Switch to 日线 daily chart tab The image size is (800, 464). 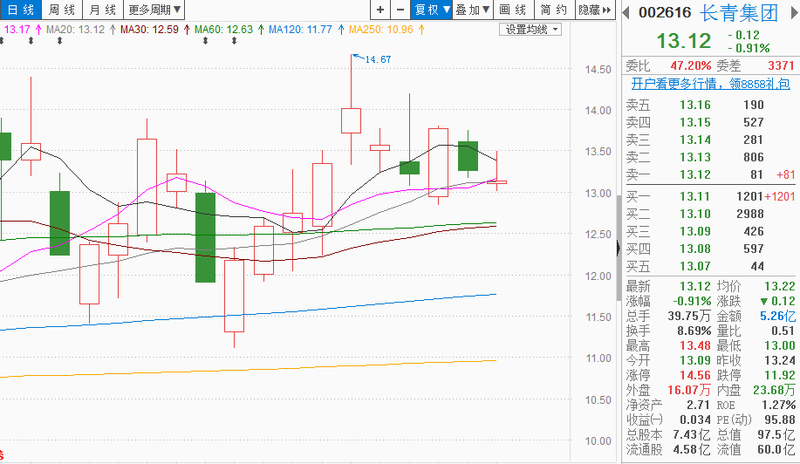click(18, 10)
